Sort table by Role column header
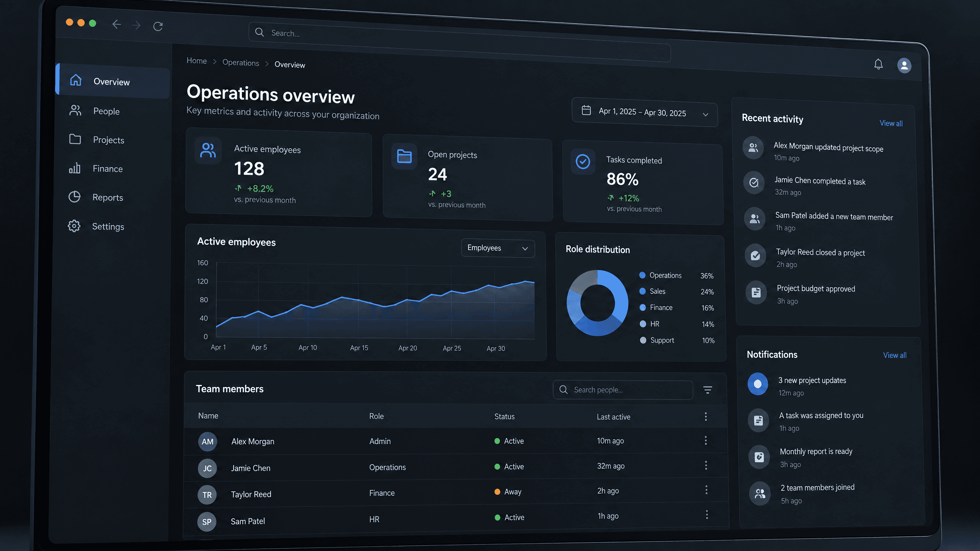The image size is (980, 551). click(376, 416)
